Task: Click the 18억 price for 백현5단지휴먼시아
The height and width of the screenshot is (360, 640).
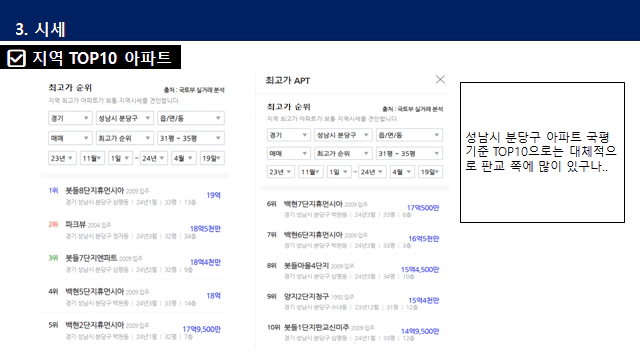Action: click(213, 296)
